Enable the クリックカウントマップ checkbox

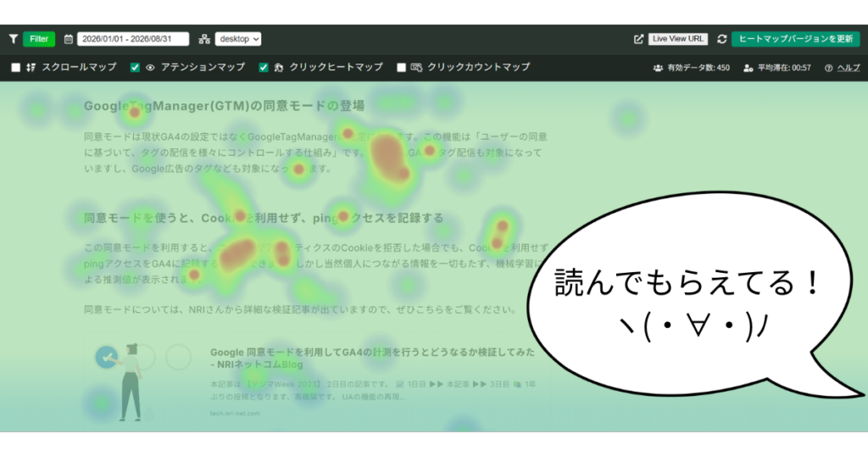click(x=401, y=68)
